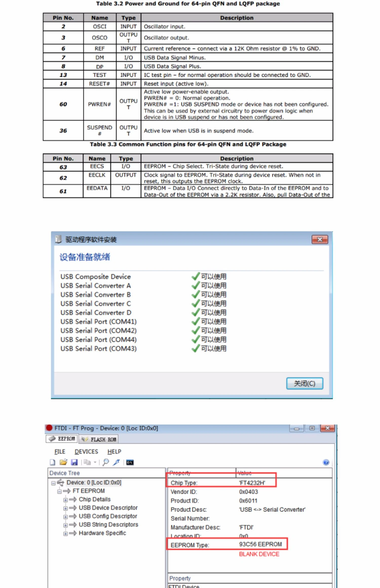Maximize the FT Prog window
The width and height of the screenshot is (380, 588).
pyautogui.click(x=312, y=428)
